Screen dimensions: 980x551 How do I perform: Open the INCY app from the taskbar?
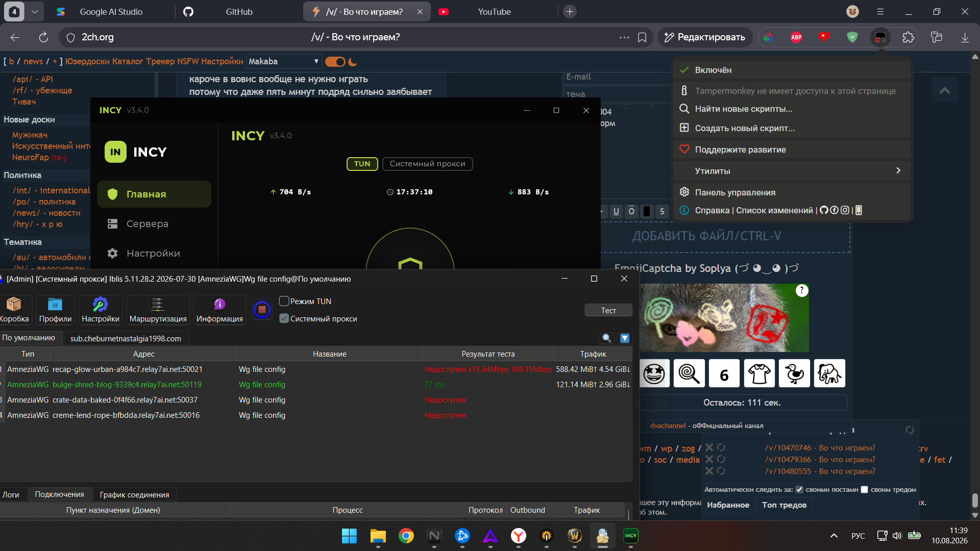click(x=631, y=536)
